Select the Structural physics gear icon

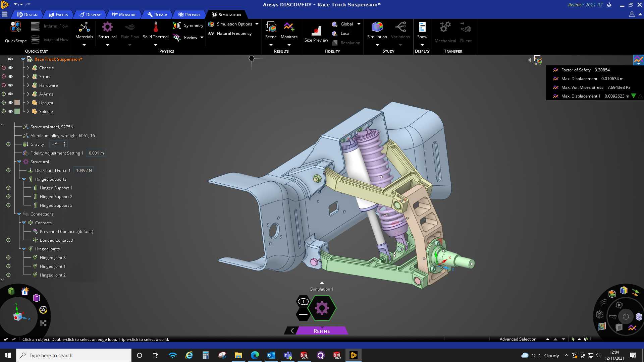click(107, 27)
